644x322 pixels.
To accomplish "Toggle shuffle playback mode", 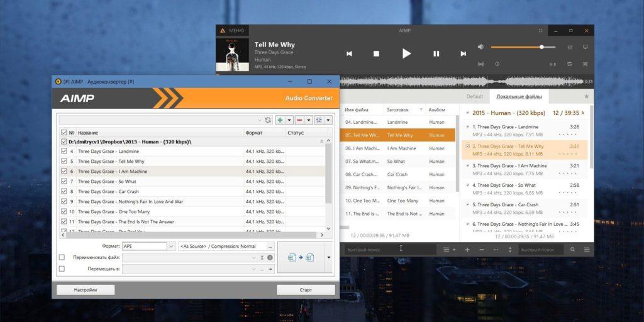I will click(586, 64).
